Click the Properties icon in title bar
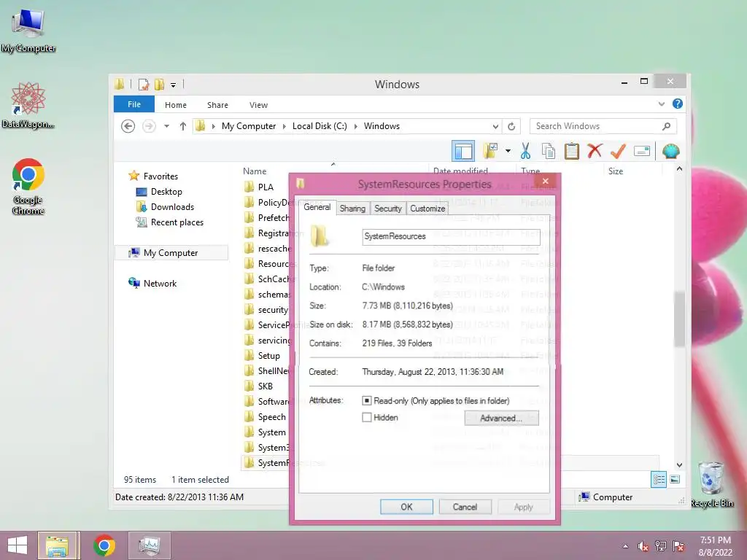Viewport: 747px width, 560px height. [x=144, y=85]
